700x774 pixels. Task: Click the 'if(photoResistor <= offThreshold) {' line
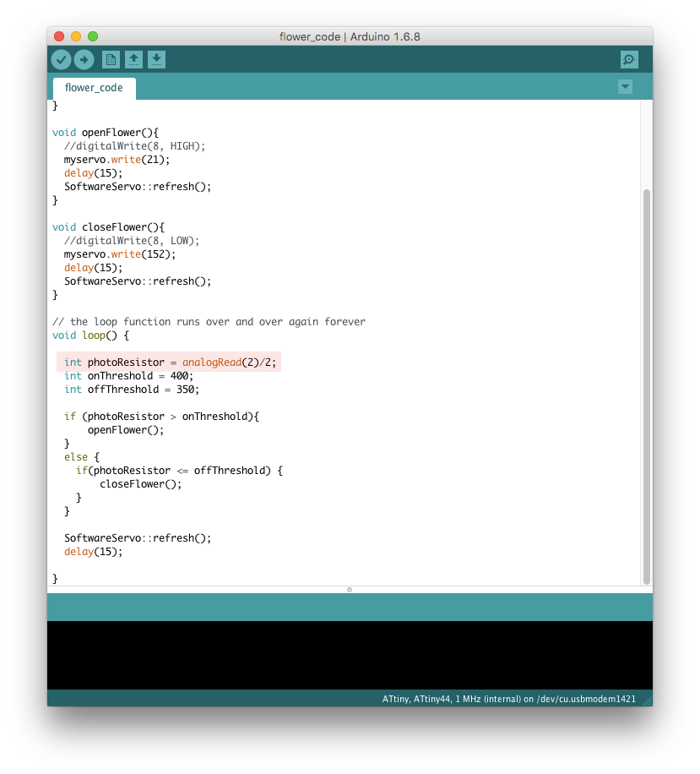click(x=180, y=471)
